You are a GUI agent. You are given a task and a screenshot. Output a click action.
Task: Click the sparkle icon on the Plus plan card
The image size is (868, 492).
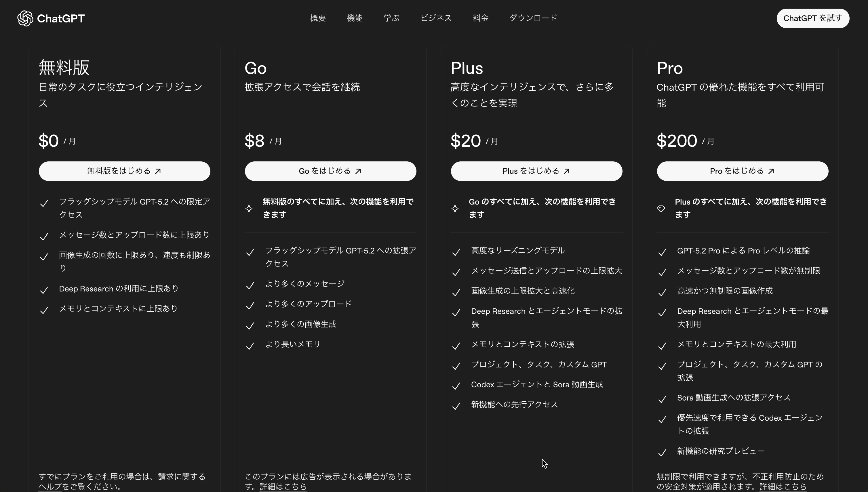[456, 209]
